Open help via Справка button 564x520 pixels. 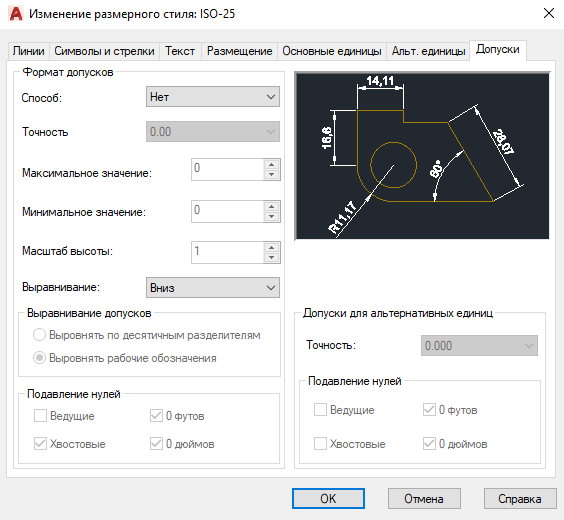click(520, 498)
